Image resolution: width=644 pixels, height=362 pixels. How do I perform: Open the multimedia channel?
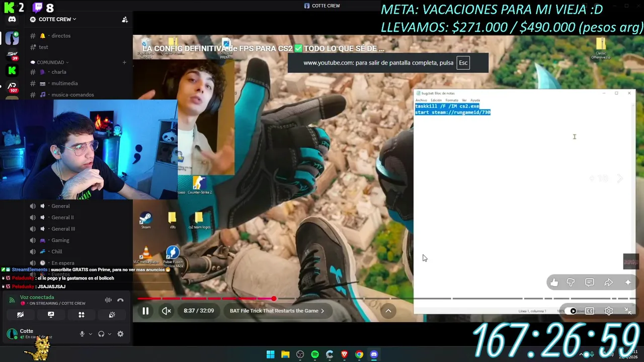pyautogui.click(x=64, y=83)
